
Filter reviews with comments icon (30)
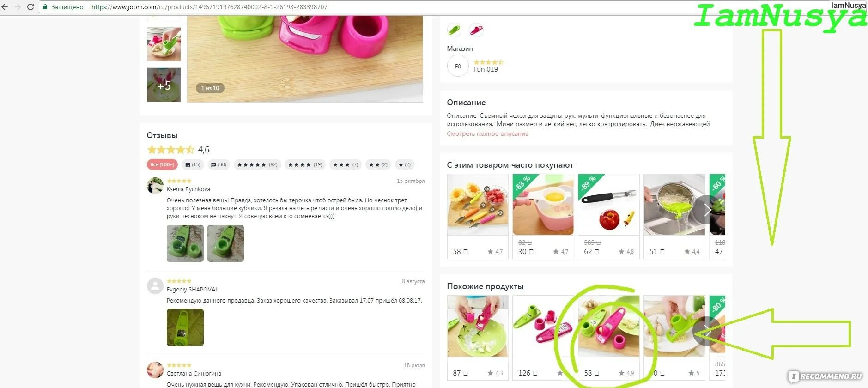pyautogui.click(x=219, y=164)
